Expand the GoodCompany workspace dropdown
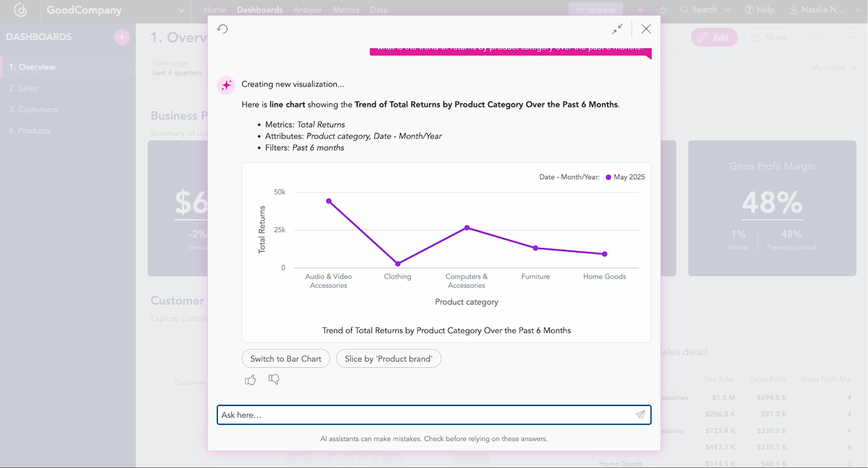 click(181, 10)
